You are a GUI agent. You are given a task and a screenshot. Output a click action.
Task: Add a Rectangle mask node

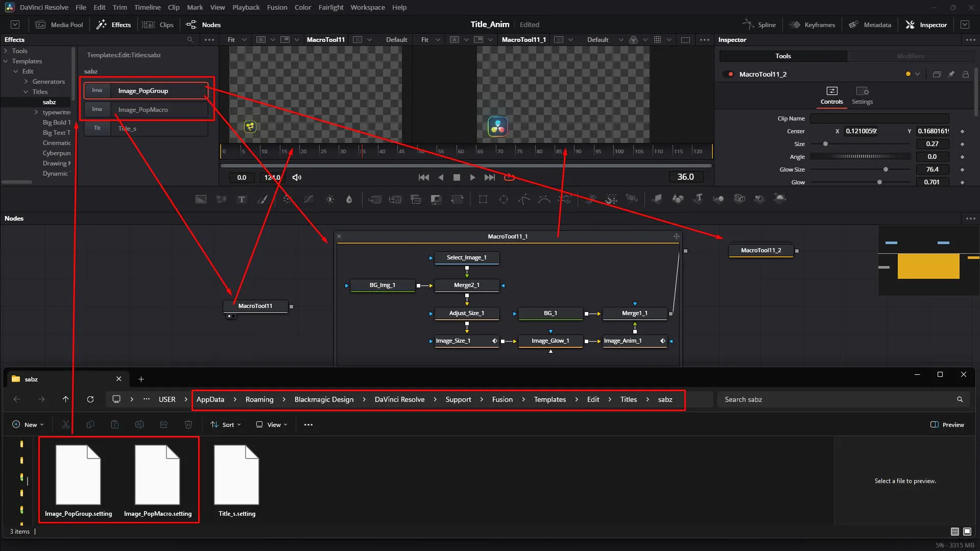click(x=483, y=199)
